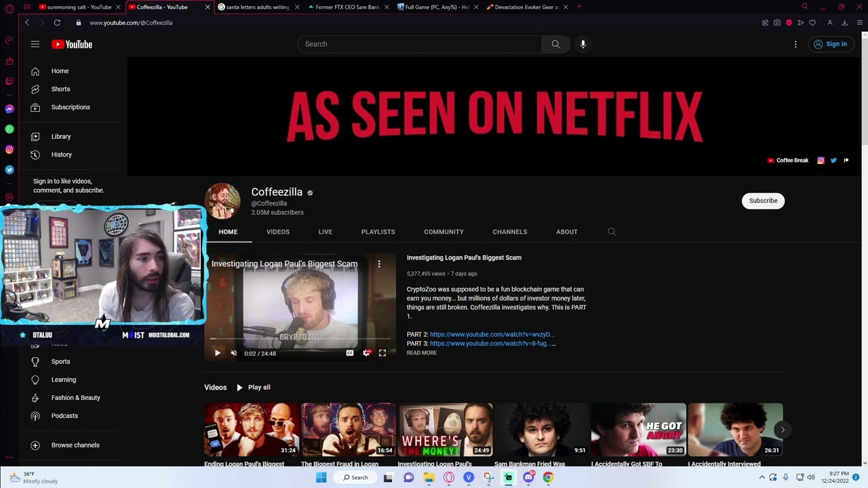868x488 pixels.
Task: Open Twitter link on channel banner
Action: point(833,161)
